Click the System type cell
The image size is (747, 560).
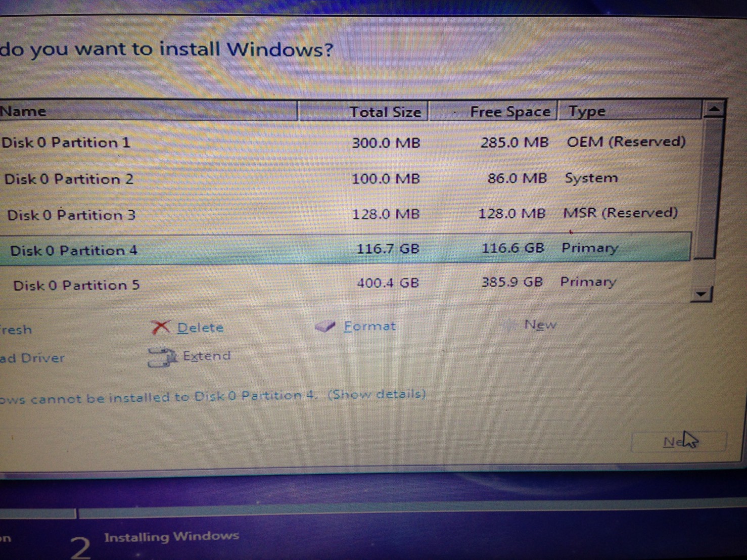click(591, 178)
